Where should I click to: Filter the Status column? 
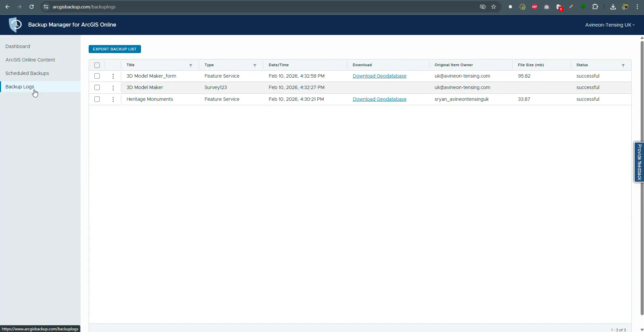click(x=623, y=65)
